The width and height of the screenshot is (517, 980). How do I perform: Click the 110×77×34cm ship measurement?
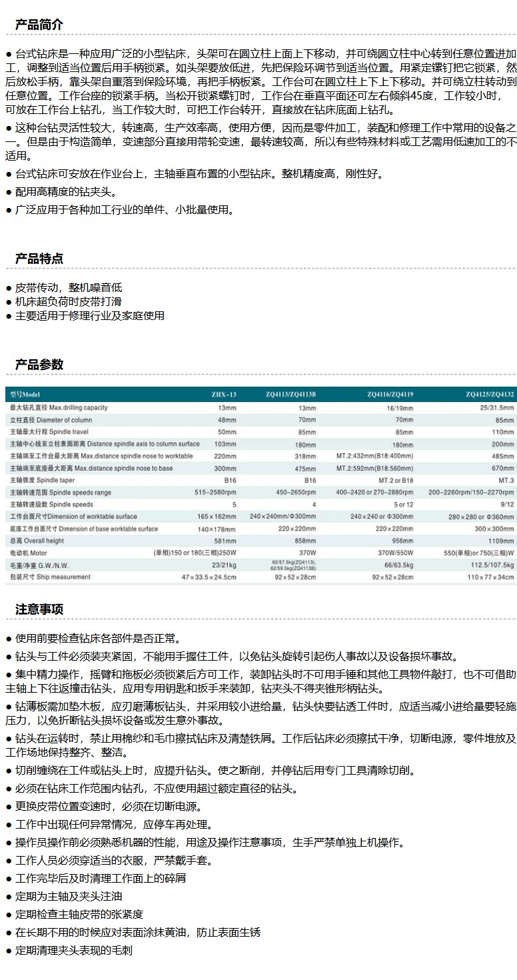[x=491, y=577]
